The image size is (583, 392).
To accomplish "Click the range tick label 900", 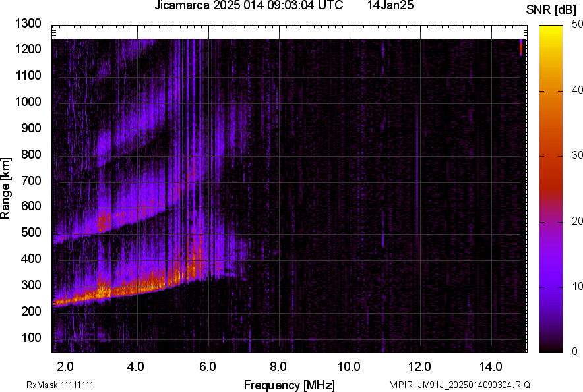I will [31, 128].
